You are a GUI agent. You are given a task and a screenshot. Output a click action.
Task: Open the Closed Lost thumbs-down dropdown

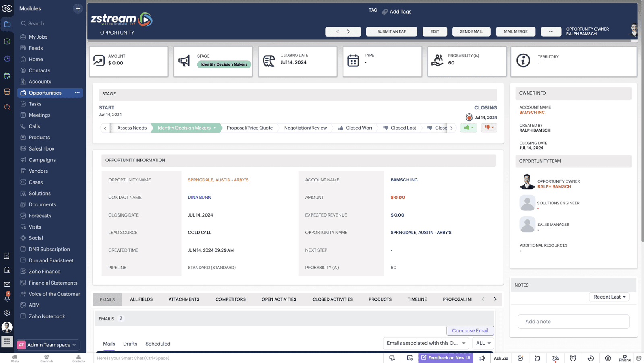click(x=489, y=128)
